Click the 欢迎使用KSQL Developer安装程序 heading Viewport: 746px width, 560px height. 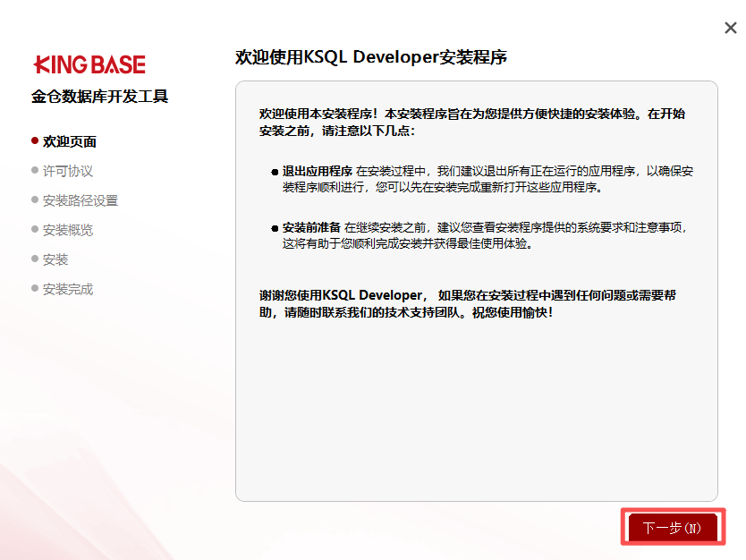click(x=370, y=57)
